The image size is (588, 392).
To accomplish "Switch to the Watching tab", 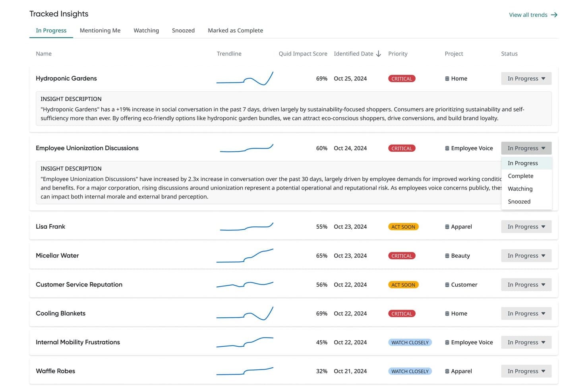I will tap(146, 31).
